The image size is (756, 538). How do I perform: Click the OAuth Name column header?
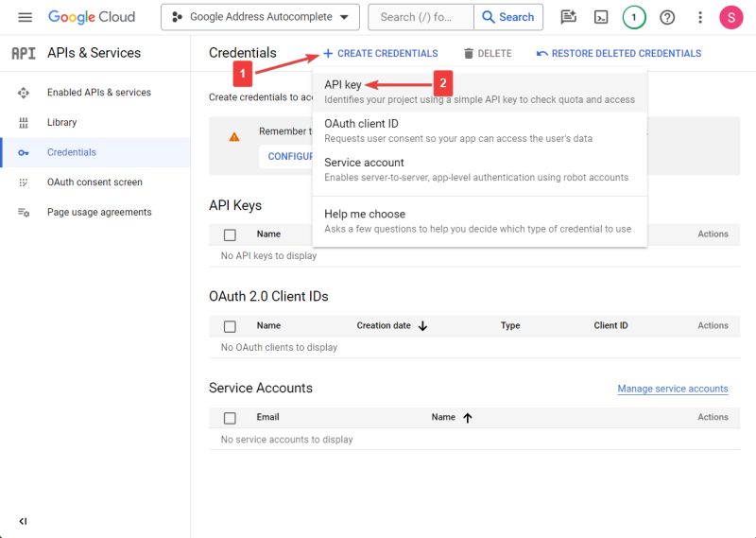coord(268,325)
